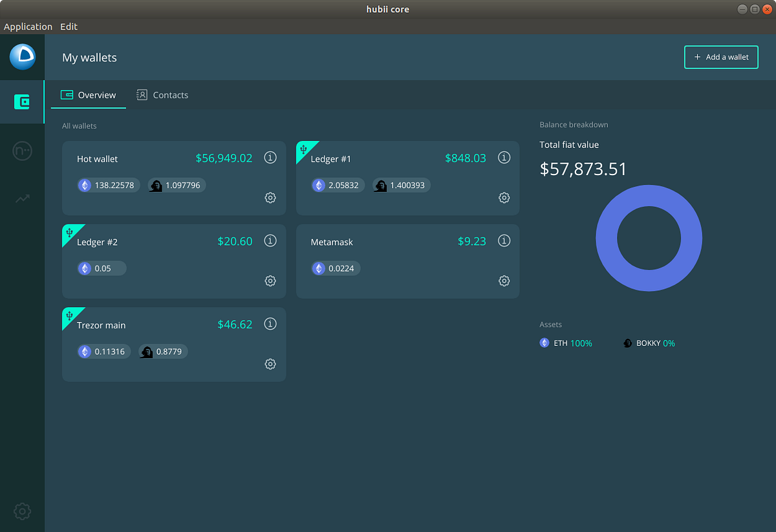This screenshot has height=532, width=776.
Task: Open Hot wallet settings gear
Action: pos(270,198)
